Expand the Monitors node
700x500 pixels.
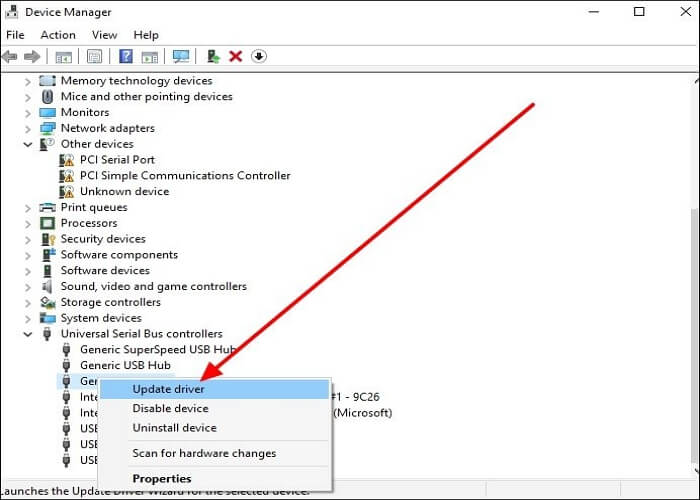28,113
